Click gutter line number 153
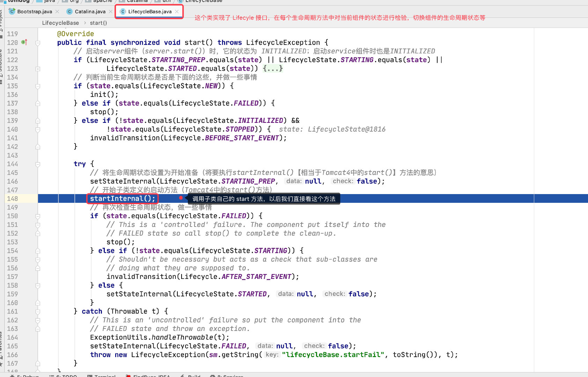588x377 pixels. pyautogui.click(x=12, y=242)
